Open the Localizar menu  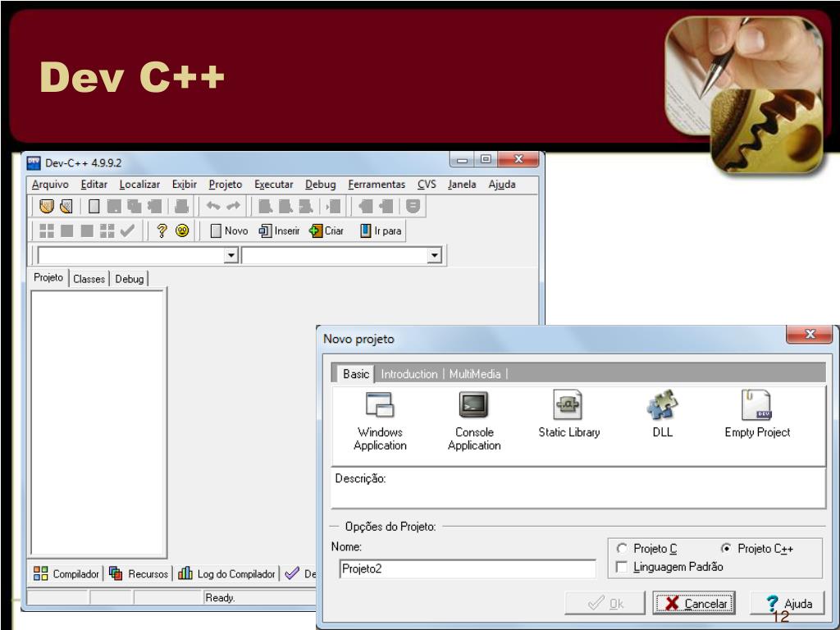point(139,185)
